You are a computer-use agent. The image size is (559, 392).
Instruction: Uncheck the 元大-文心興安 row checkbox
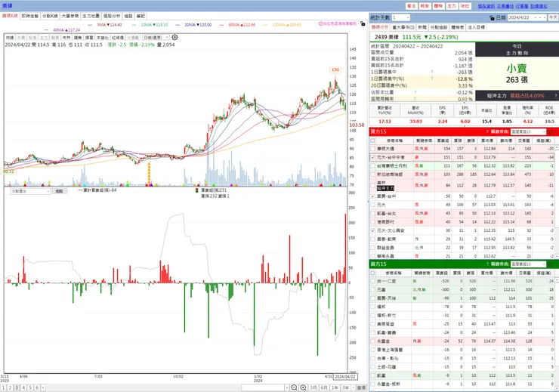tap(373, 230)
